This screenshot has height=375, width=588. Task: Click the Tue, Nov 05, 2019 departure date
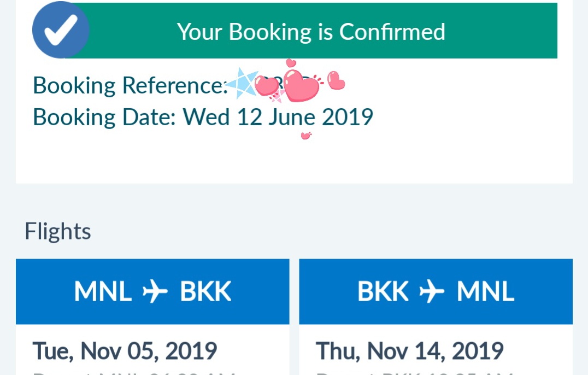[125, 351]
